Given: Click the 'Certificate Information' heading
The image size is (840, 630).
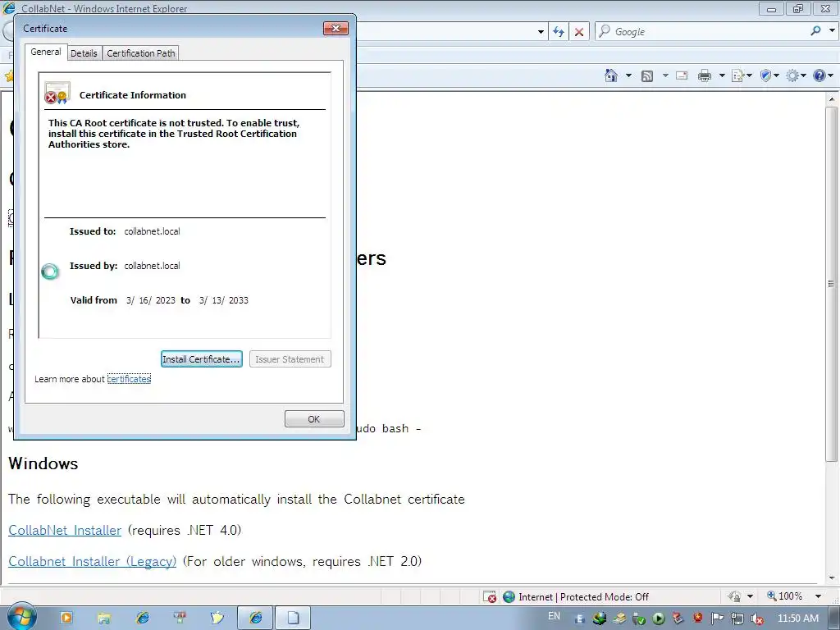Looking at the screenshot, I should [133, 95].
